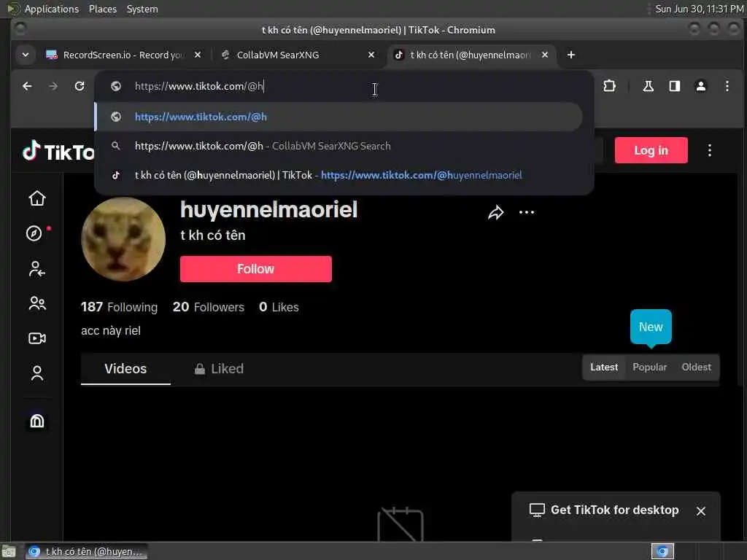
Task: Sort videos by Popular
Action: 649,367
